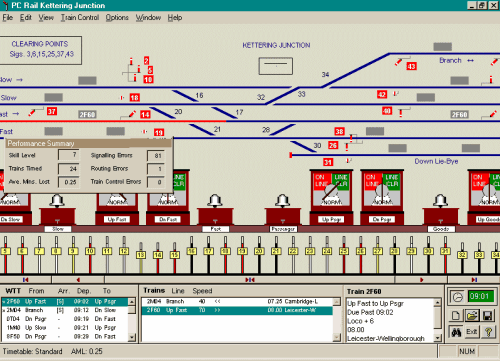Select 2F60 Up Fast row in Trains list
The image size is (500, 361).
(x=237, y=310)
